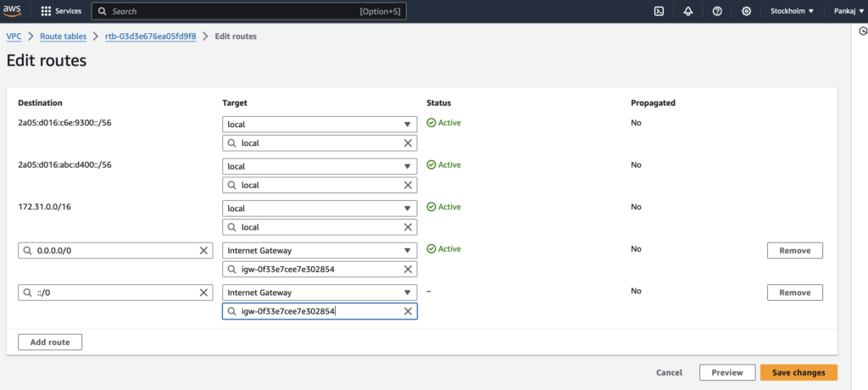Viewport: 868px width, 390px height.
Task: Open the Internet Gateway dropdown for ::/0
Action: coord(320,292)
